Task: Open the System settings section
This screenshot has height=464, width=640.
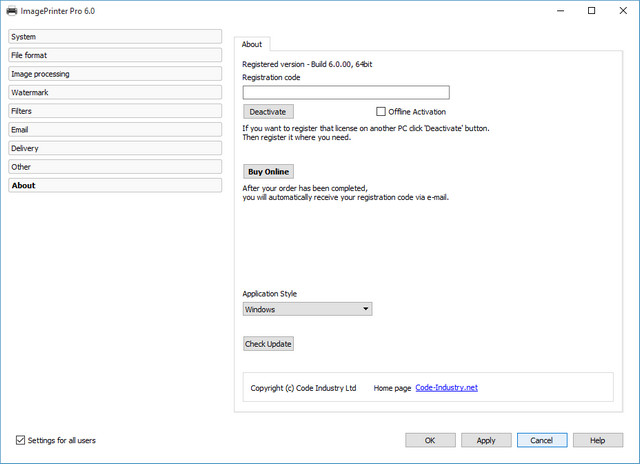Action: pos(114,37)
